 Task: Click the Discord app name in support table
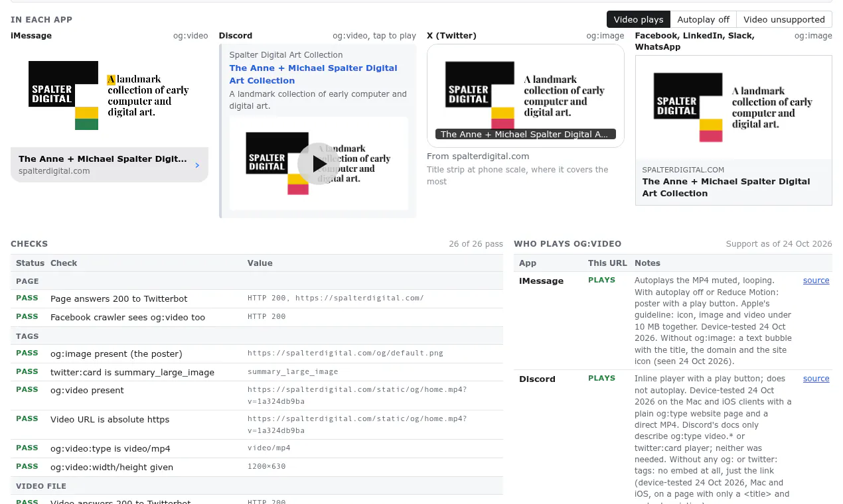pos(537,379)
